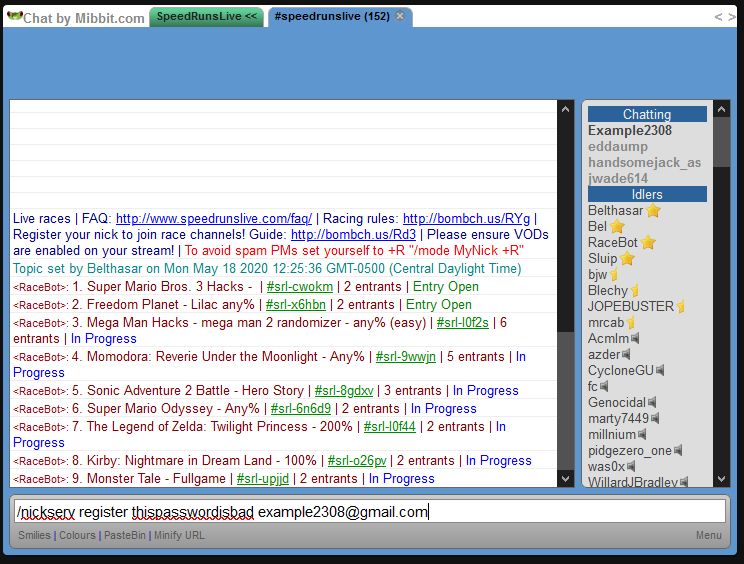Click the speaker icon beside fc
Viewport: 744px width, 564px height.
[604, 386]
